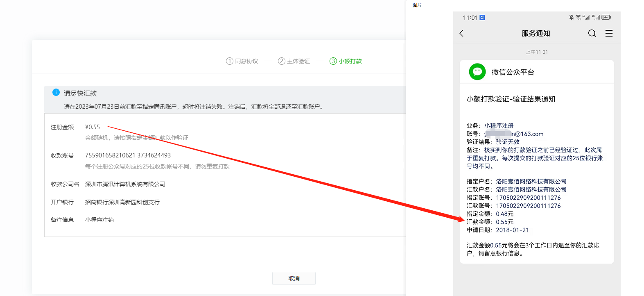Select step 1 同意协议

[242, 61]
